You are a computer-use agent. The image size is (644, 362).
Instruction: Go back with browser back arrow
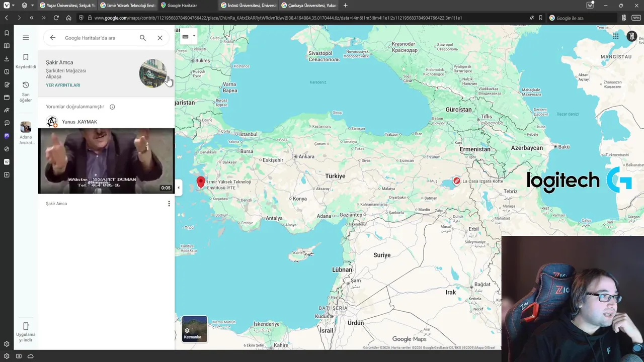(7, 18)
